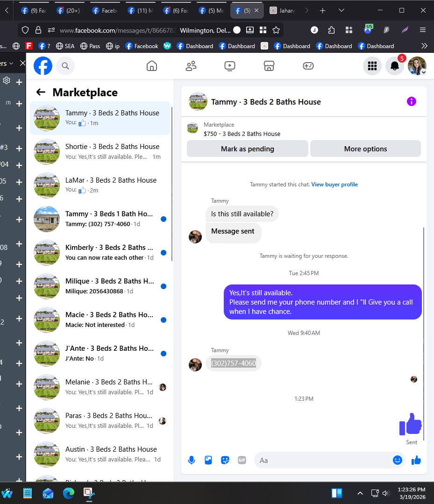This screenshot has height=504, width=434.
Task: Open Facebook home logo
Action: coord(43,66)
